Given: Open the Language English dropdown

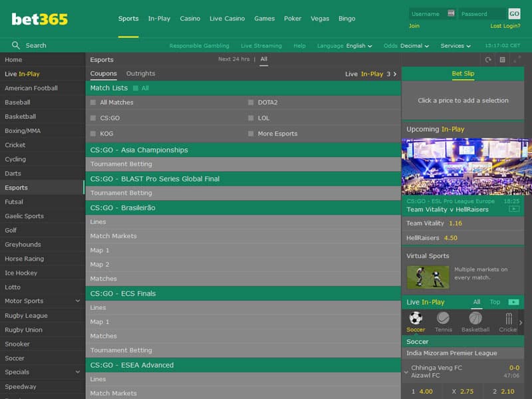Looking at the screenshot, I should coord(358,46).
